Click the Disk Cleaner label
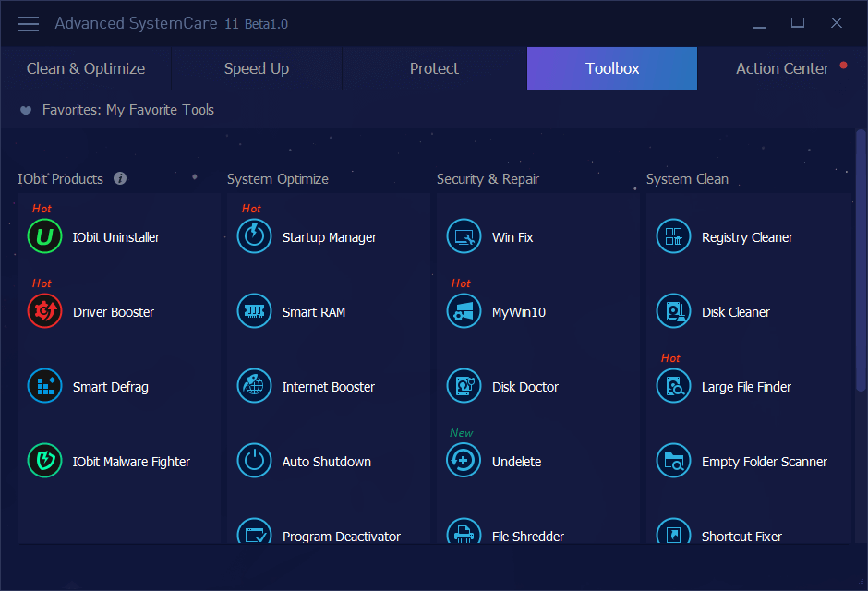Screen dimensions: 868x591 (736, 312)
